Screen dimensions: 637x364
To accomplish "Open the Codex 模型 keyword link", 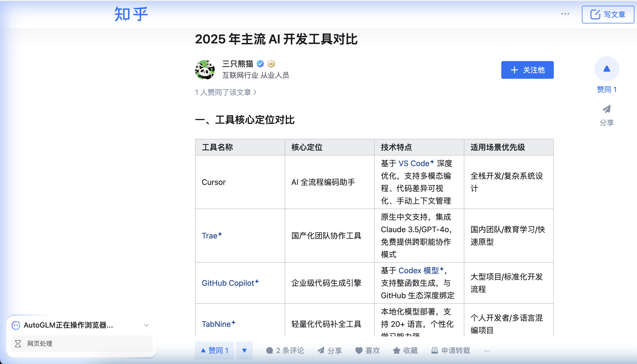I will coord(421,270).
